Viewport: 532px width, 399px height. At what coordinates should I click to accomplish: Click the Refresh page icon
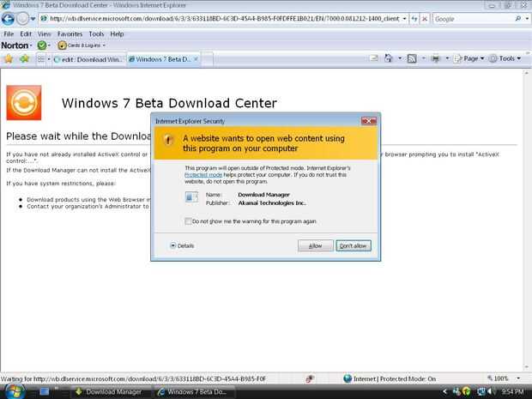click(414, 19)
